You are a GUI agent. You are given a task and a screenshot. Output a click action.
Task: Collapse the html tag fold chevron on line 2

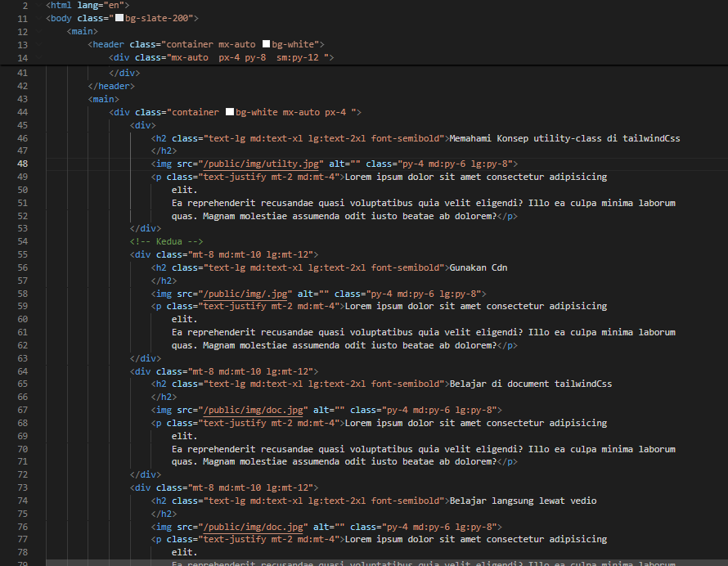tap(38, 6)
